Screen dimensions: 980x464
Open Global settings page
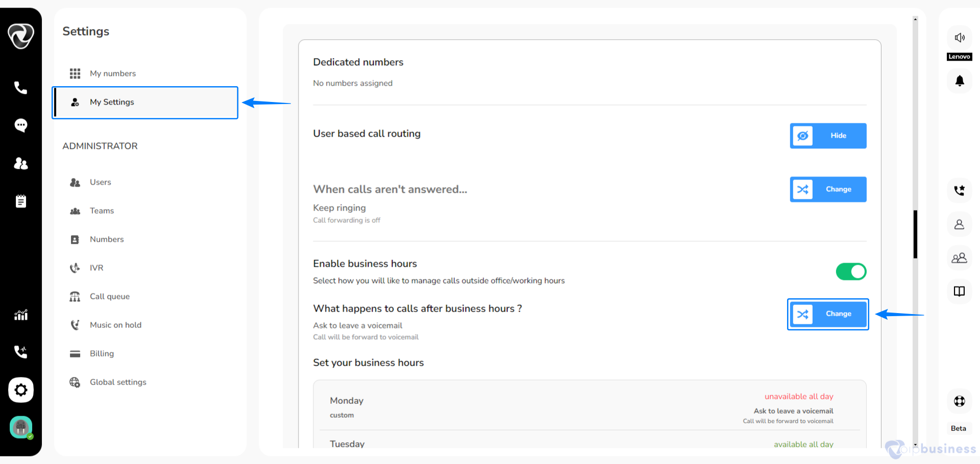click(118, 382)
